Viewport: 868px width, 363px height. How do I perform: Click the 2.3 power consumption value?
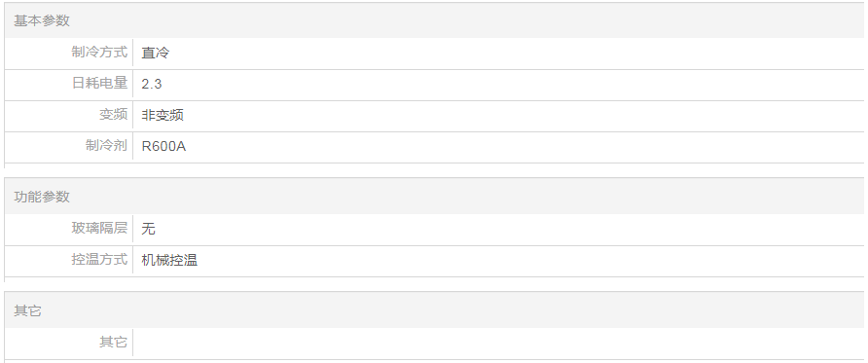151,84
